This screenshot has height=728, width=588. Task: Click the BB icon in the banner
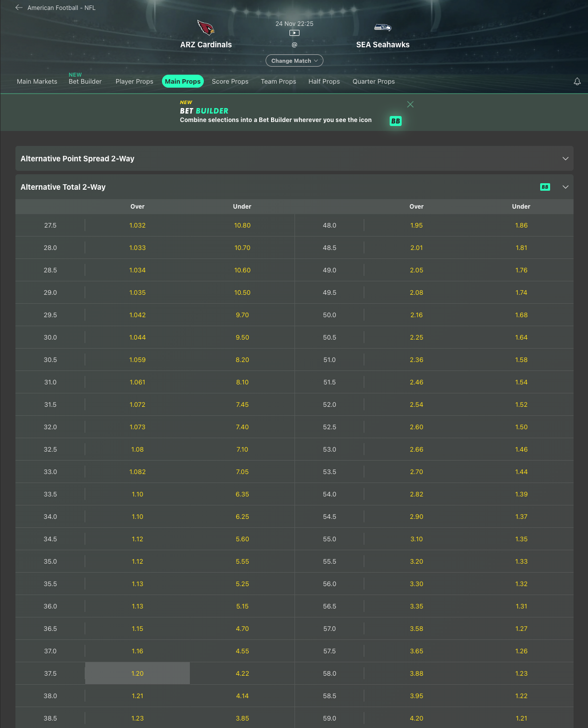click(x=396, y=121)
